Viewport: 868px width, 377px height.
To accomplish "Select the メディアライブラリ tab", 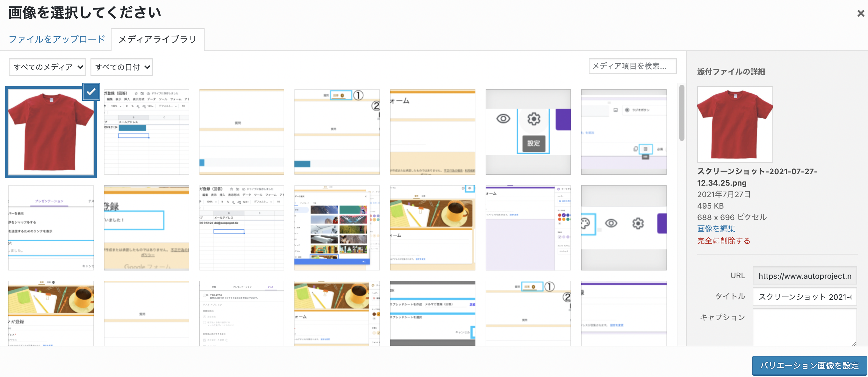I will click(157, 40).
